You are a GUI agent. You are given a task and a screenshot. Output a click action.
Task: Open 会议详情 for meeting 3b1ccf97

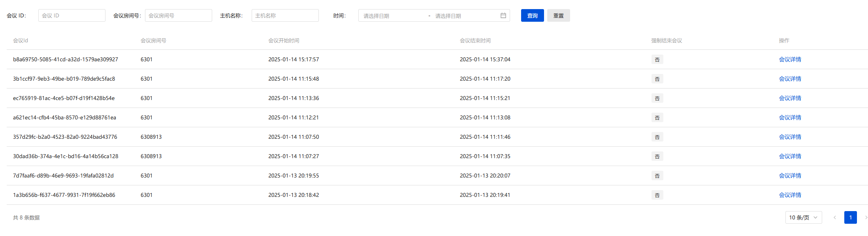pyautogui.click(x=790, y=79)
